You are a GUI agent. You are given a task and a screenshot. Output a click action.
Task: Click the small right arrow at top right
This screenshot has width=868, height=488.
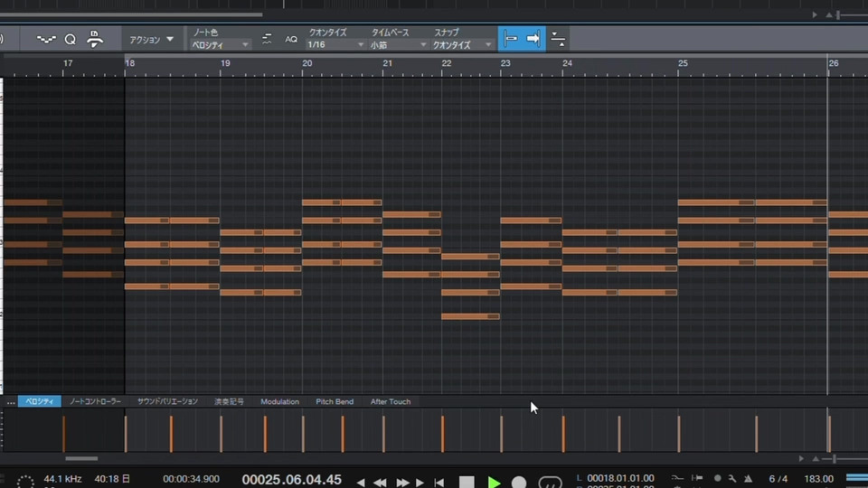click(815, 15)
